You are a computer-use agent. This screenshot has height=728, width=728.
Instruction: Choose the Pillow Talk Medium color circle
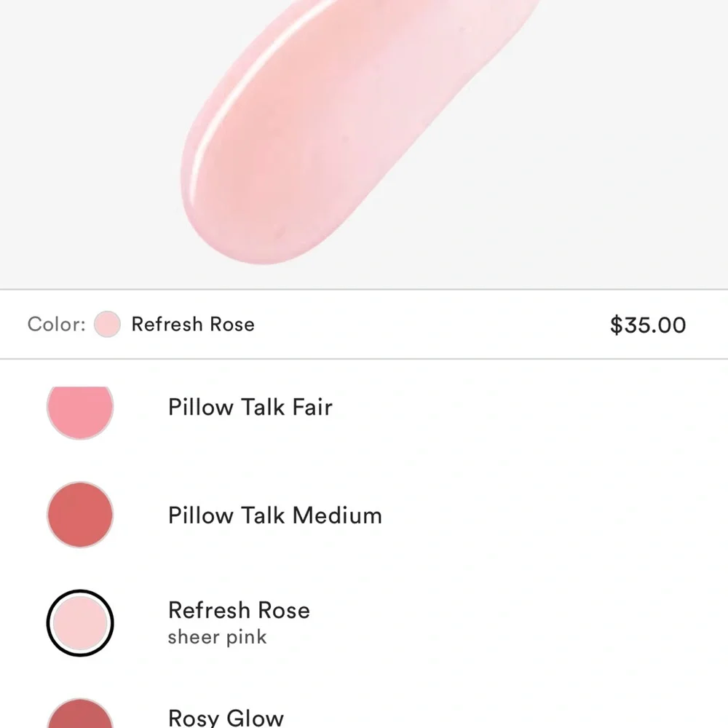pos(80,515)
